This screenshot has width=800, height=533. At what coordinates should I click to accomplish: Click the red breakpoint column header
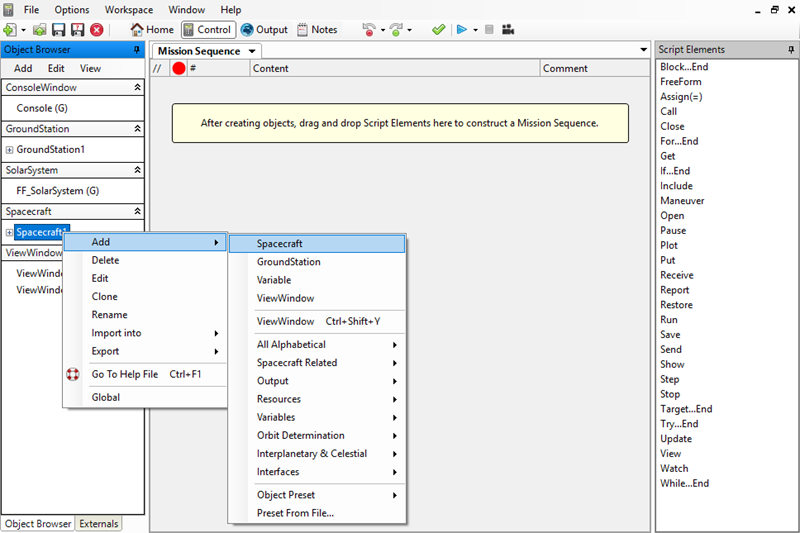tap(179, 68)
